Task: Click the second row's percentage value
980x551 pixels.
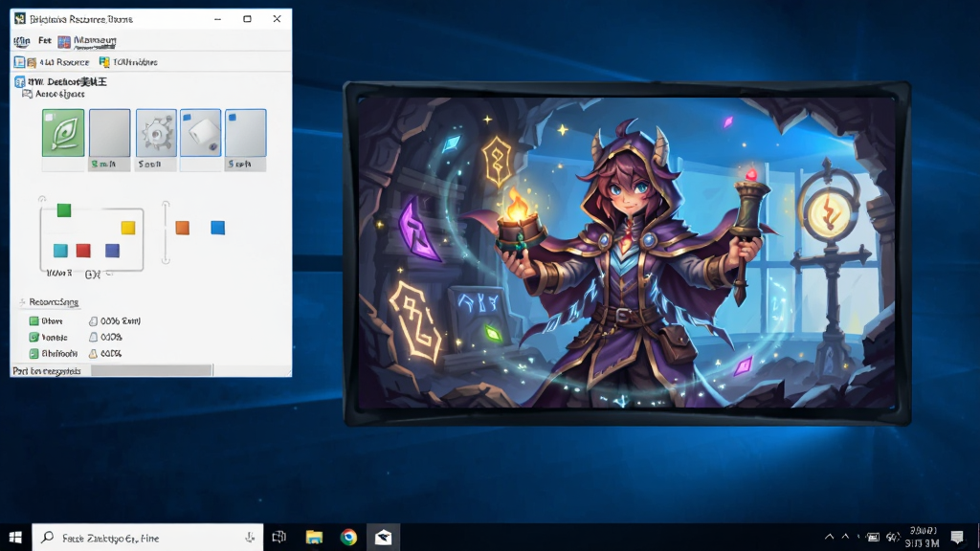Action: [x=111, y=338]
